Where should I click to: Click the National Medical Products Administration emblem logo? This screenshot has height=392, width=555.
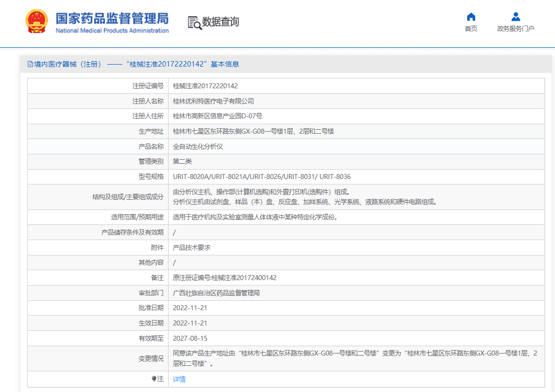[x=35, y=20]
